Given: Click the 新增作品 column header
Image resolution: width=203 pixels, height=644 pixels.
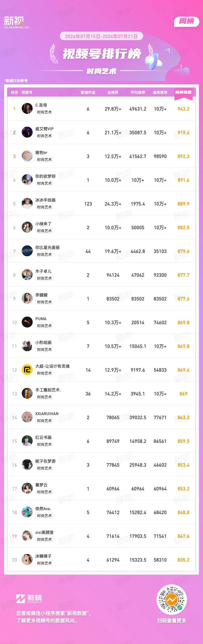Looking at the screenshot, I should [x=88, y=93].
